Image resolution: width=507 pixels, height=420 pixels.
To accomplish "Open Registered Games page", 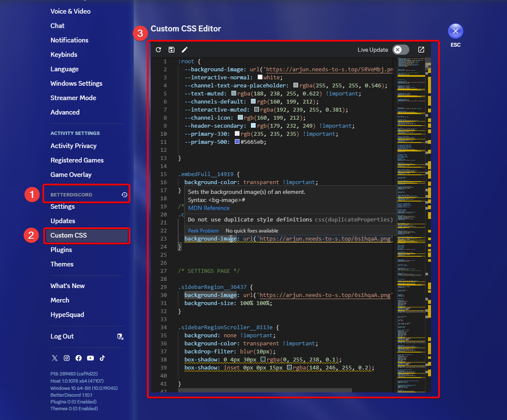I will pyautogui.click(x=77, y=160).
